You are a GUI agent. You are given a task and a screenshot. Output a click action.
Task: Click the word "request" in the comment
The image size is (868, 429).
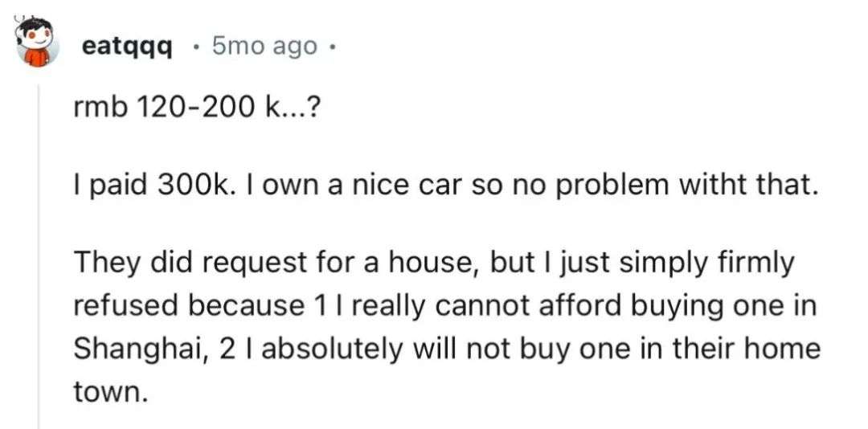click(x=231, y=264)
